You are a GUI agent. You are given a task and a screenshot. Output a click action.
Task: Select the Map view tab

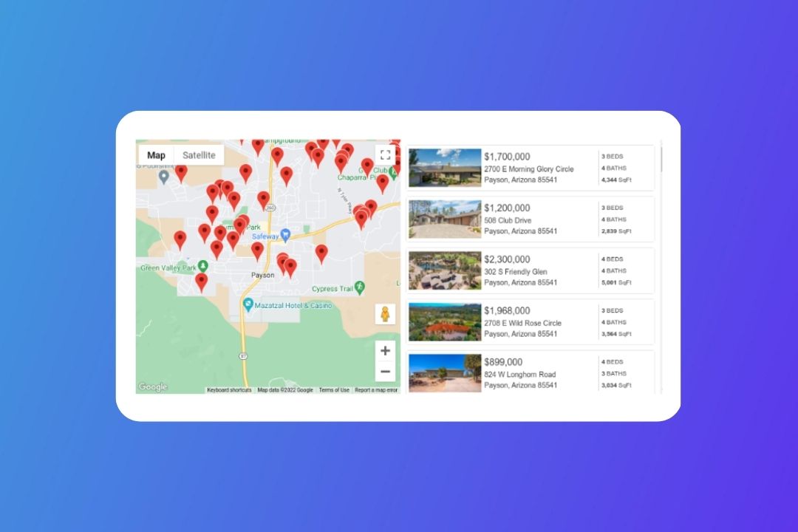pyautogui.click(x=156, y=155)
